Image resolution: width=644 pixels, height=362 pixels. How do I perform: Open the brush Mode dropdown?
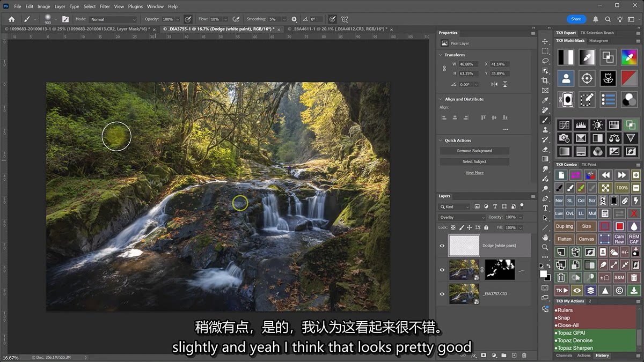tap(113, 19)
